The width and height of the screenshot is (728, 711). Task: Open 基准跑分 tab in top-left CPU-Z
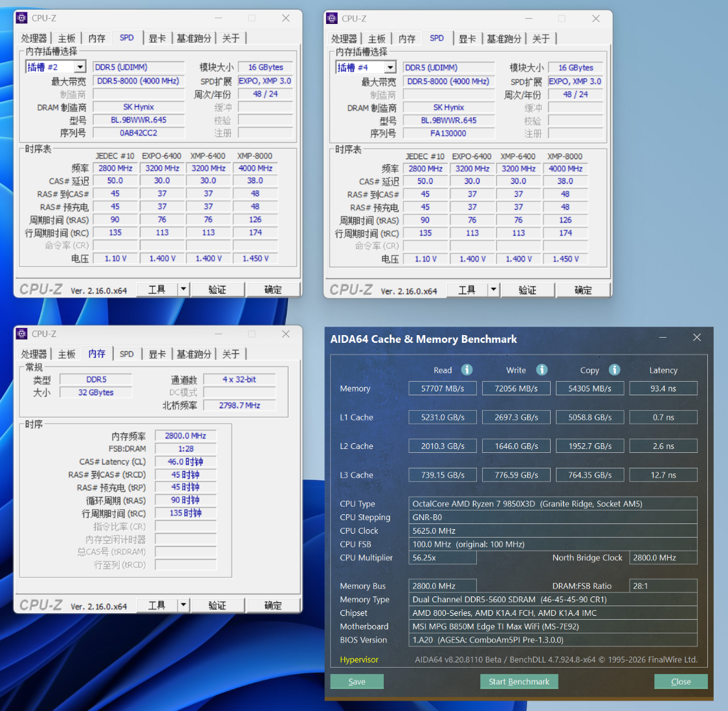pyautogui.click(x=194, y=39)
